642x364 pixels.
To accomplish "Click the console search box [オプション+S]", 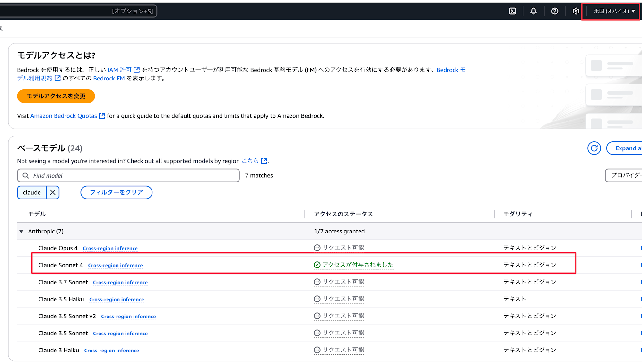I will [78, 11].
